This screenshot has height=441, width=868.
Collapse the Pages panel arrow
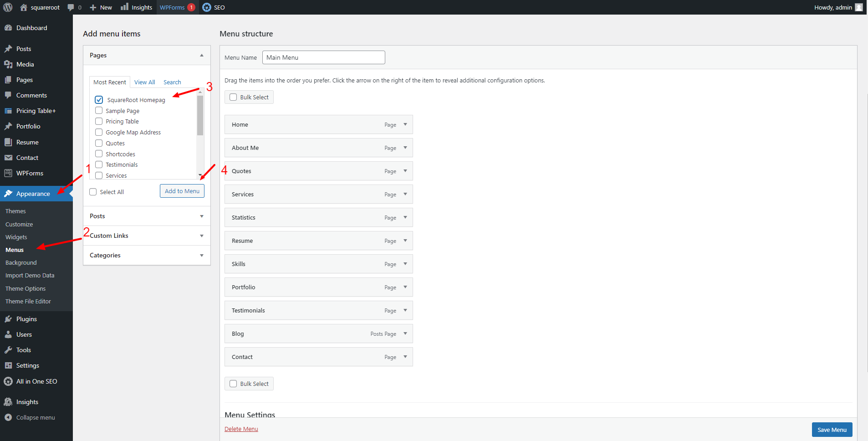(x=202, y=55)
